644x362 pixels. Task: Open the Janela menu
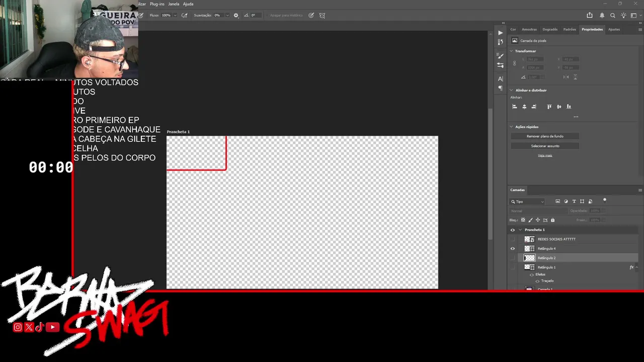(174, 4)
